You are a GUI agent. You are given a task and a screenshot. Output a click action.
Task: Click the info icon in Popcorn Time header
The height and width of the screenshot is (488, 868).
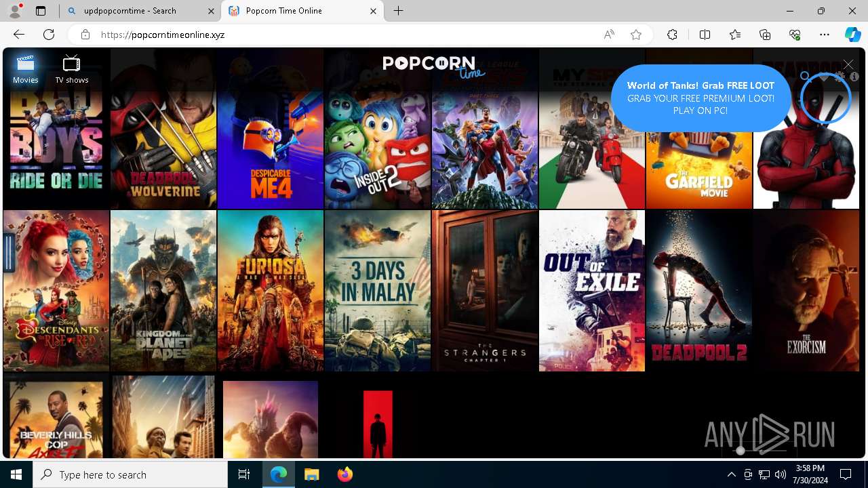[x=854, y=77]
